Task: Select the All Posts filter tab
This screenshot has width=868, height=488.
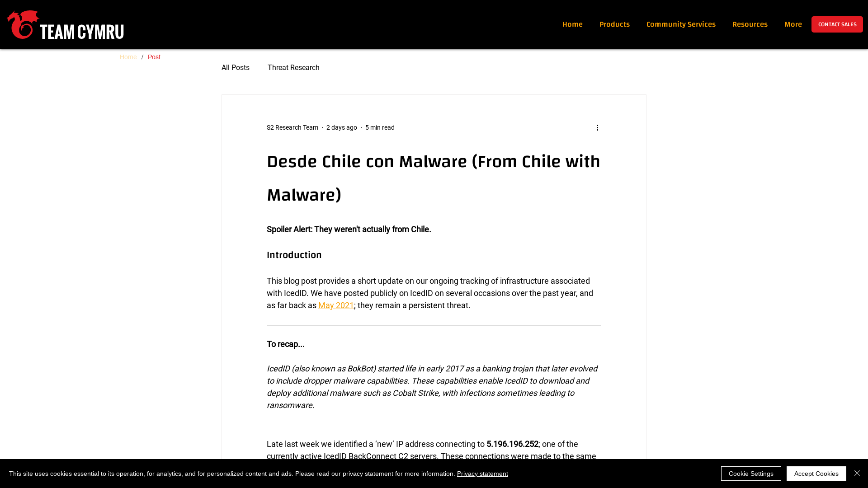Action: [235, 67]
